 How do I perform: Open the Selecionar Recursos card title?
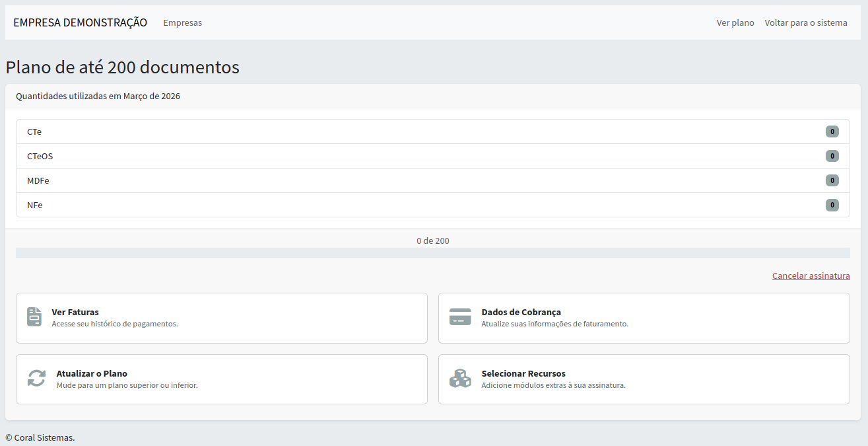(x=523, y=373)
